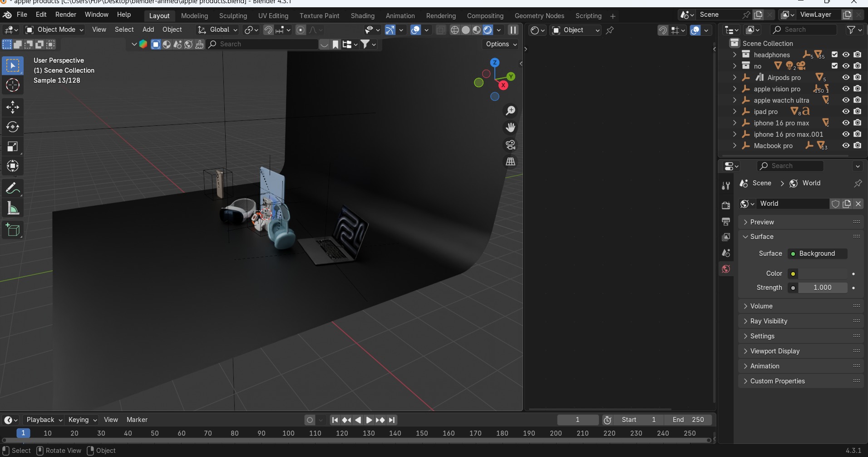The width and height of the screenshot is (868, 457).
Task: Hide apple vision pro with eye icon
Action: click(846, 89)
